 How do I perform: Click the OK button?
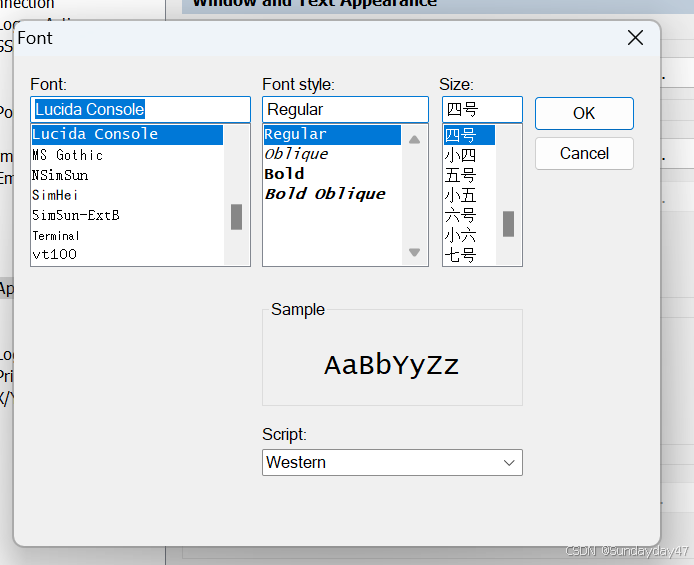[x=584, y=114]
